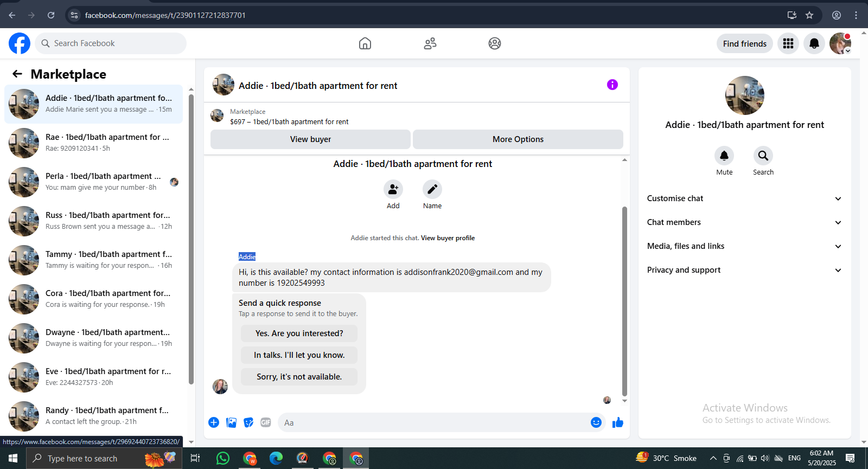Open Russ's apartment conversation
Screen dimensions: 868x469
tap(93, 221)
